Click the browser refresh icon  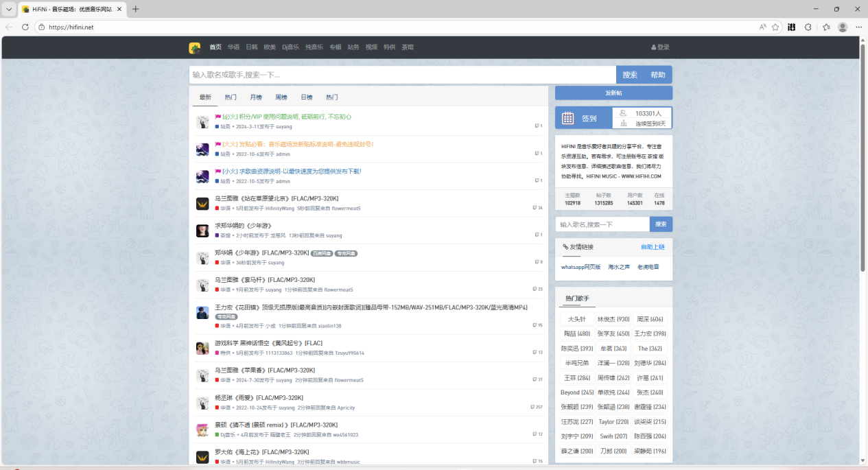[25, 27]
